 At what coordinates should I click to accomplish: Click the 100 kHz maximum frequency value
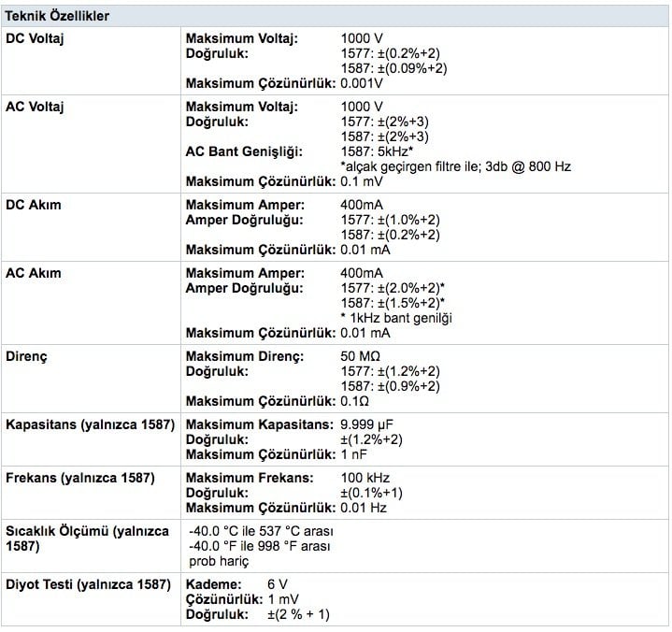pos(366,479)
